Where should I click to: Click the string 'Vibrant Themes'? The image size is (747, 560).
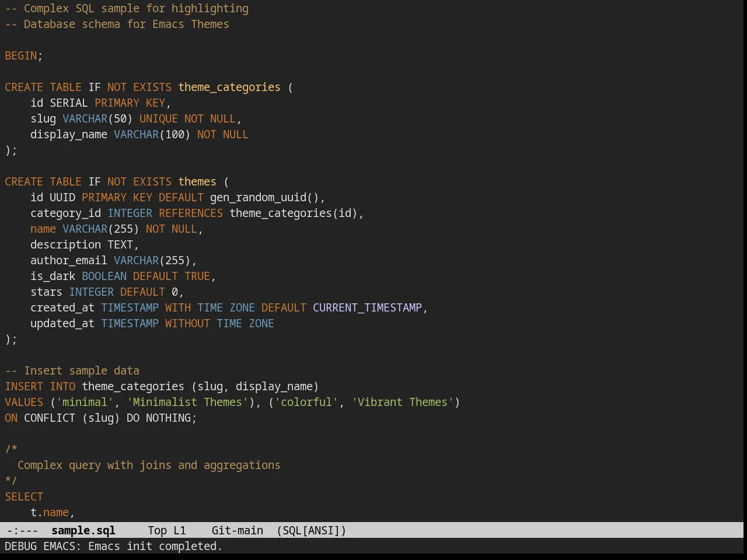(403, 402)
